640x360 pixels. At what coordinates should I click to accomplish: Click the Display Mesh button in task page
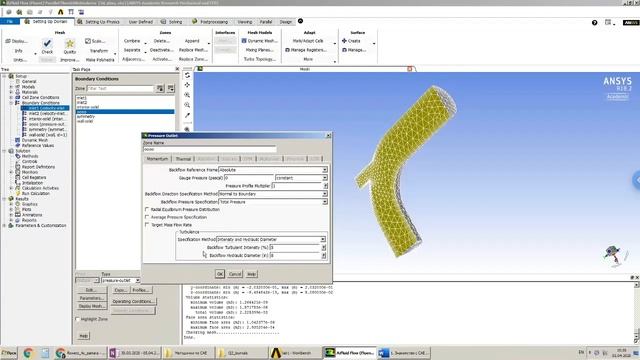click(x=92, y=306)
